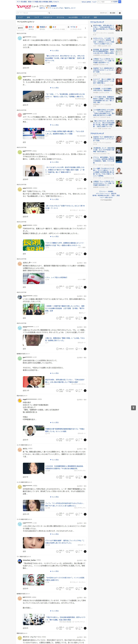Click the topic carousel next chevron
The height and width of the screenshot is (644, 138).
tap(85, 28)
